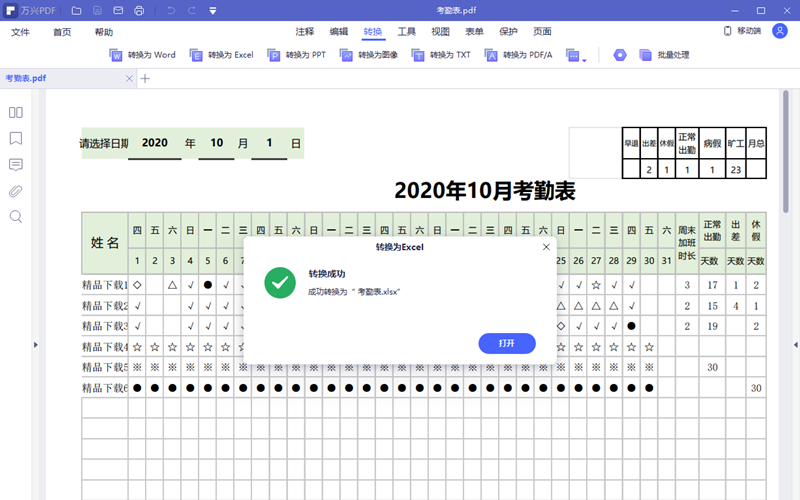Image resolution: width=800 pixels, height=500 pixels.
Task: Close the 转换为Excel dialog
Action: 546,246
